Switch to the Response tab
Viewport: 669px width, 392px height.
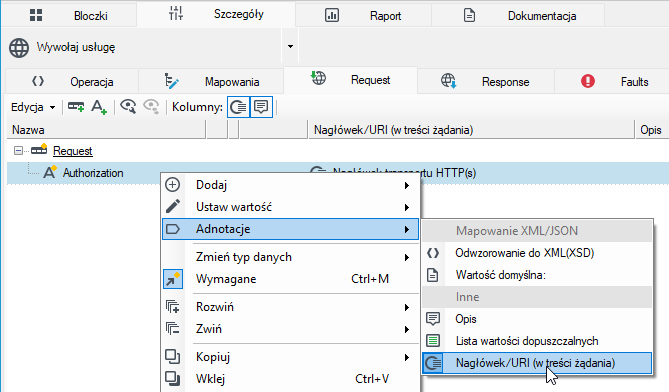[486, 81]
